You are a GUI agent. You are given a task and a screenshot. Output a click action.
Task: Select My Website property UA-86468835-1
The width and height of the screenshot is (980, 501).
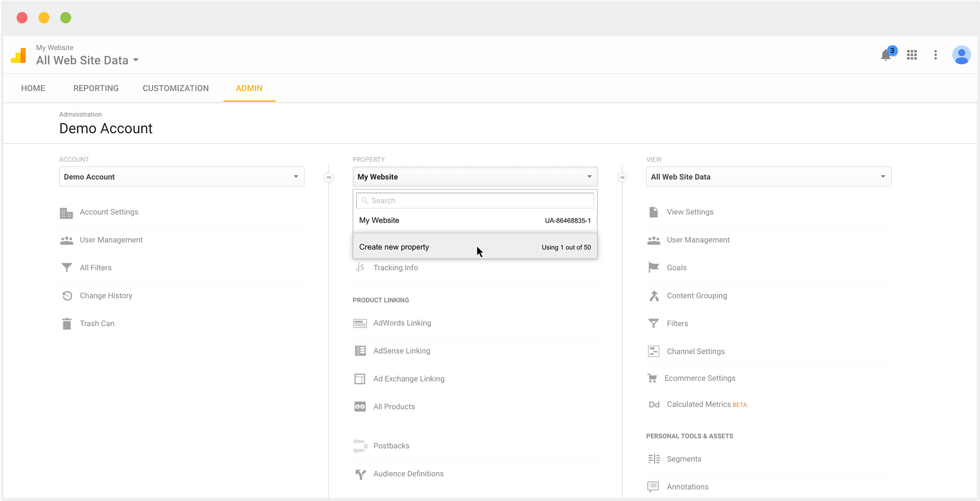tap(475, 221)
